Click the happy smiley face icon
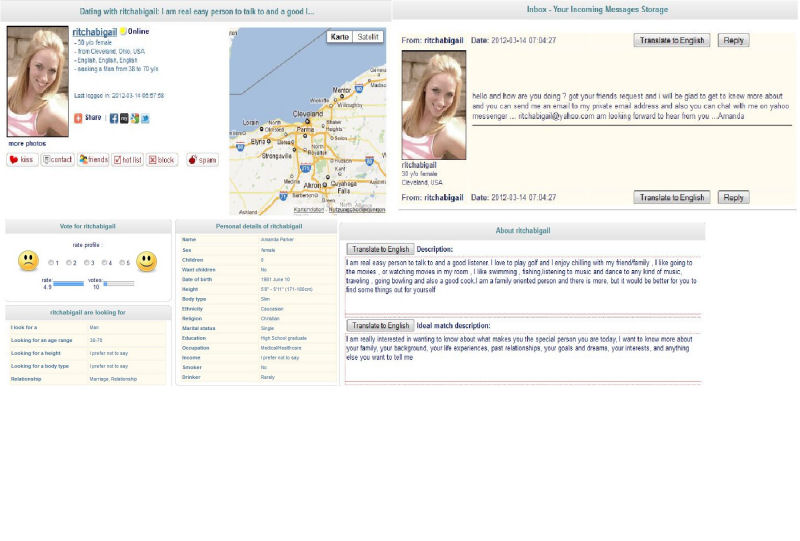 pyautogui.click(x=146, y=261)
